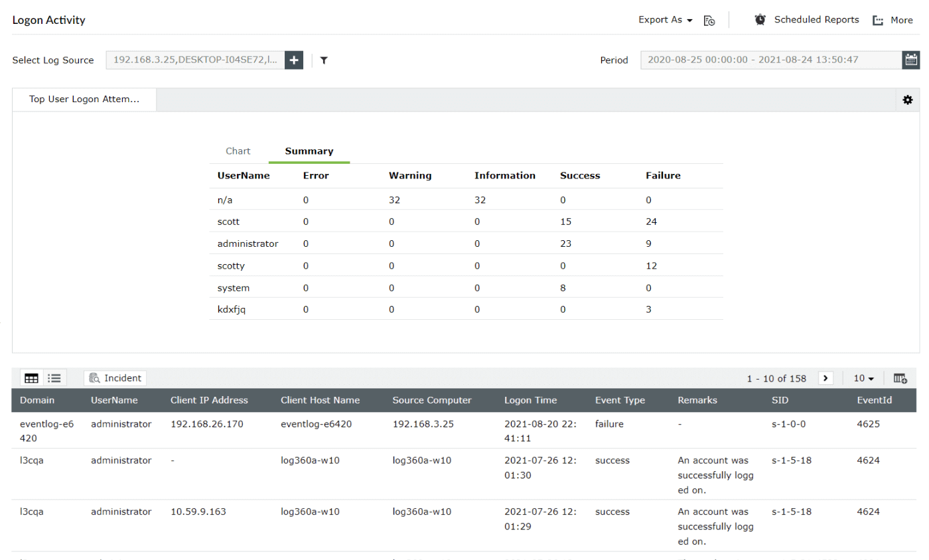Open the calendar picker icon

pos(911,60)
